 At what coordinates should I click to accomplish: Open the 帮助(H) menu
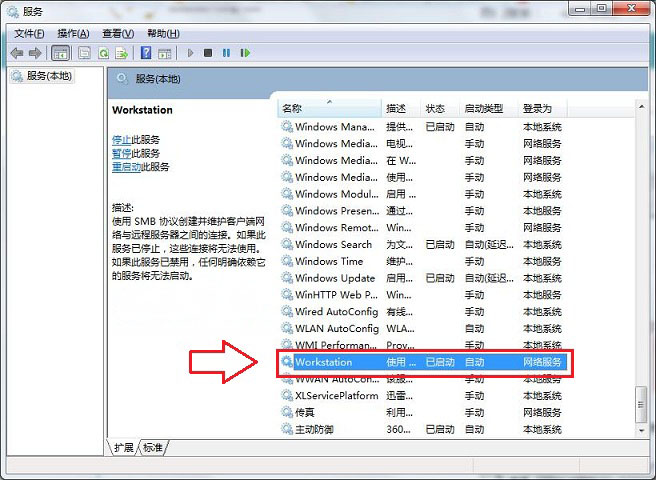click(x=164, y=33)
